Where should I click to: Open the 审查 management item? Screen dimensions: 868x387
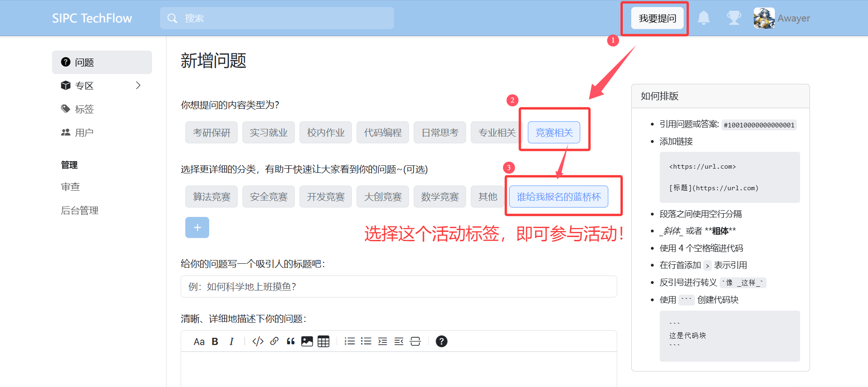[70, 186]
